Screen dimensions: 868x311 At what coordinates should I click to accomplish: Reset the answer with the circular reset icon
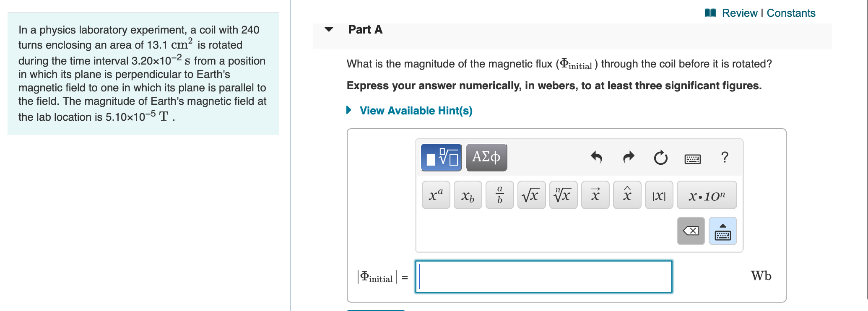660,158
